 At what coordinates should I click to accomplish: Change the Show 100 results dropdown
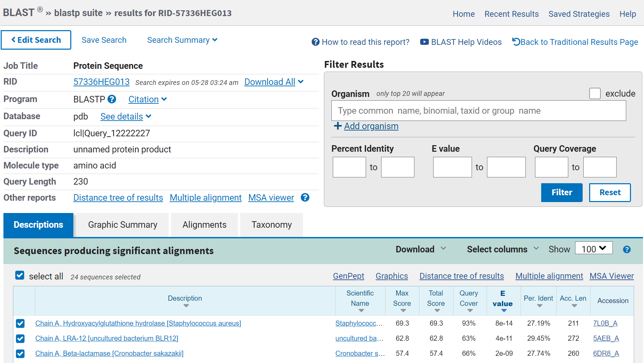(x=594, y=249)
